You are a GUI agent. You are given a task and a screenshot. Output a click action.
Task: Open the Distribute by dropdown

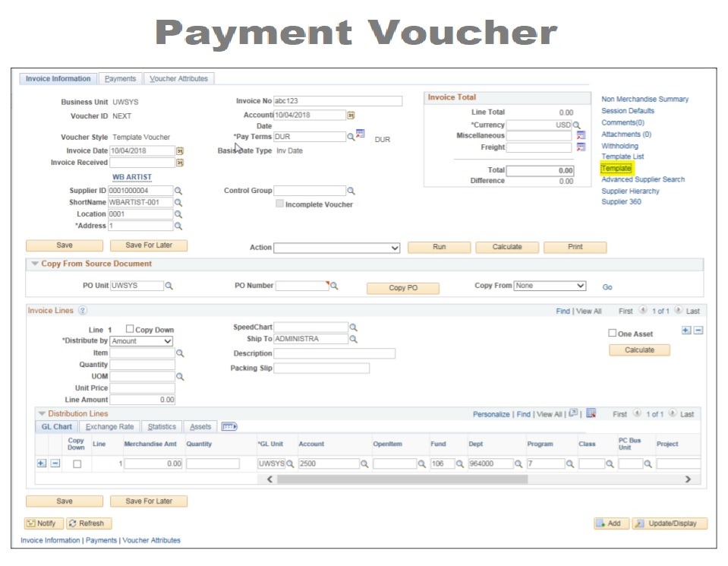pyautogui.click(x=141, y=342)
